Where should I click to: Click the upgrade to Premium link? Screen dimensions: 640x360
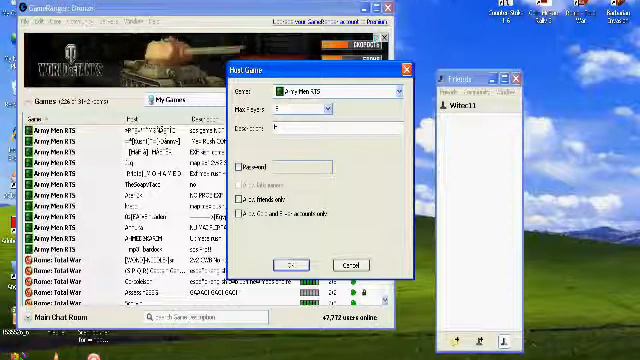click(330, 22)
